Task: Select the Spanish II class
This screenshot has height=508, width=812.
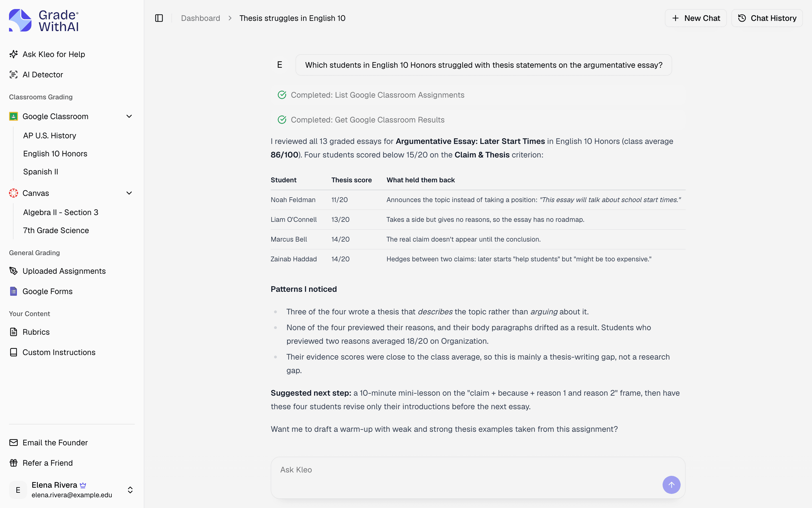Action: click(41, 172)
